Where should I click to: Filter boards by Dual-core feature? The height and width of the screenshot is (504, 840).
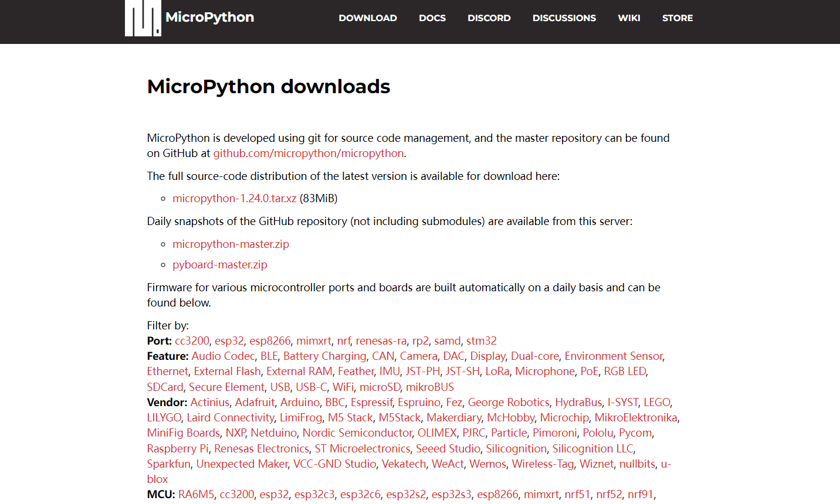click(535, 356)
